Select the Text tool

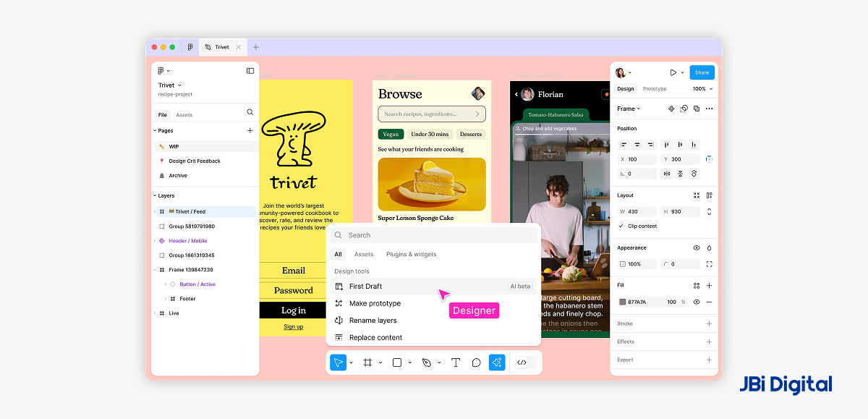coord(456,363)
